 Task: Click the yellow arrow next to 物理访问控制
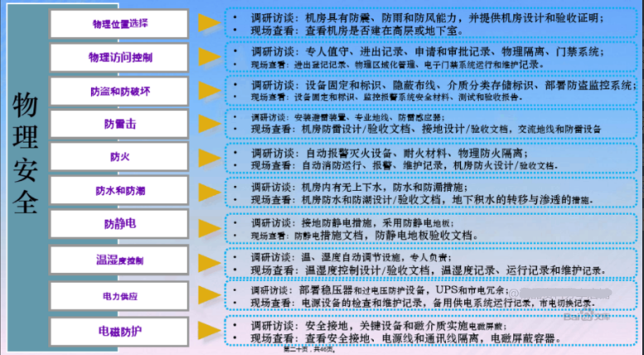[210, 57]
